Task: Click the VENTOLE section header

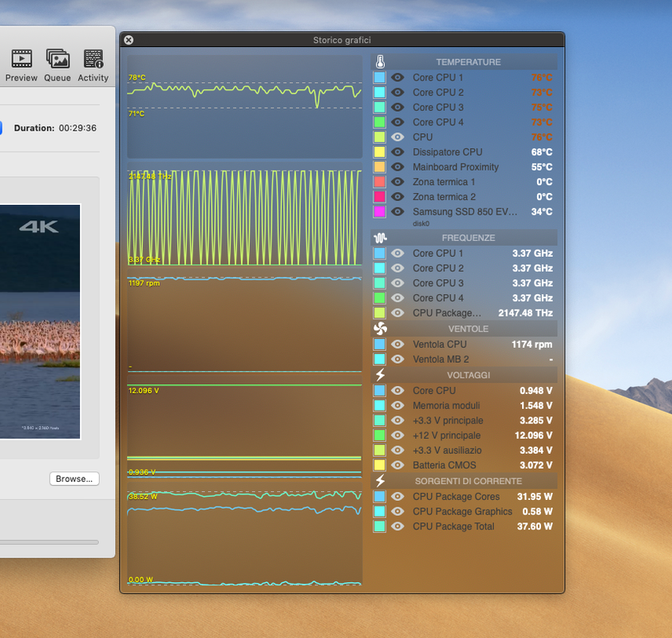Action: pos(464,329)
